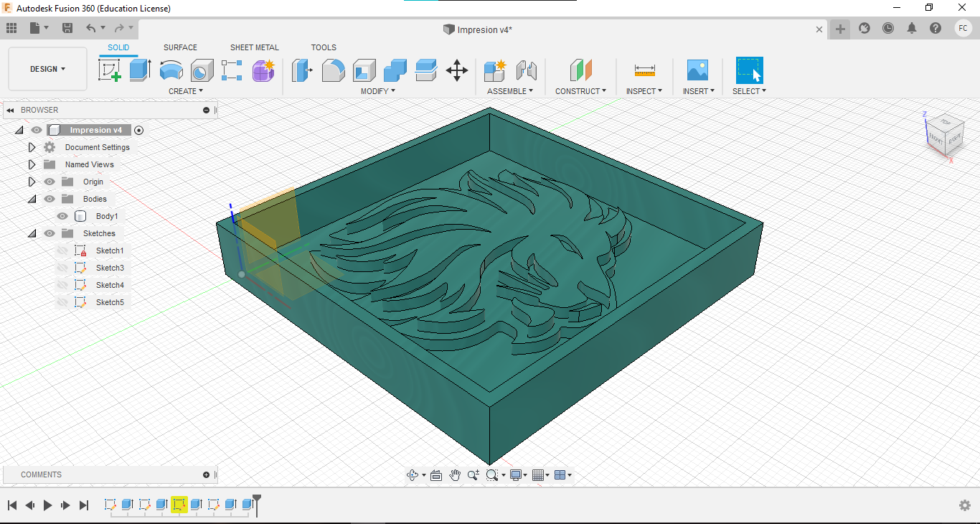Choose the Shell tool

(x=364, y=70)
